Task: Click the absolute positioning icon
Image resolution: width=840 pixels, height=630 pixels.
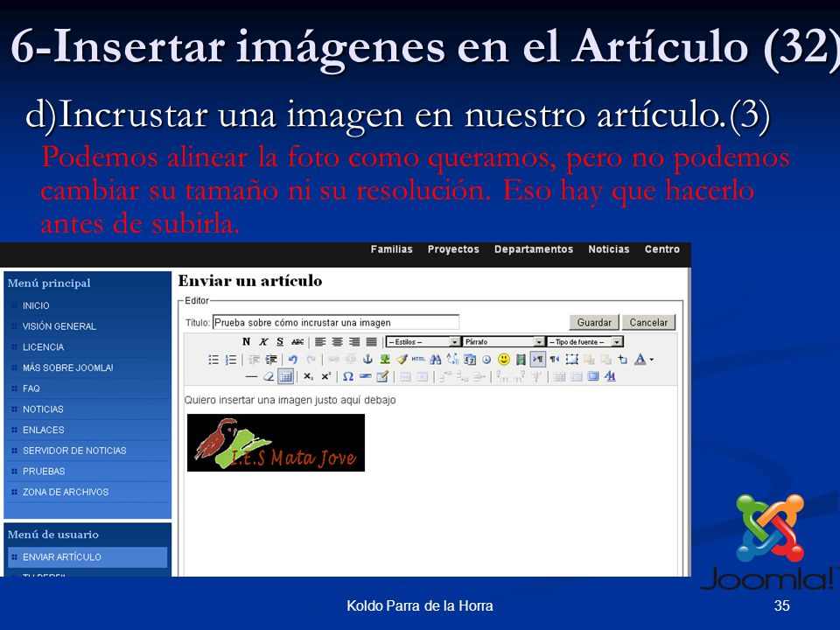Action: [x=622, y=360]
